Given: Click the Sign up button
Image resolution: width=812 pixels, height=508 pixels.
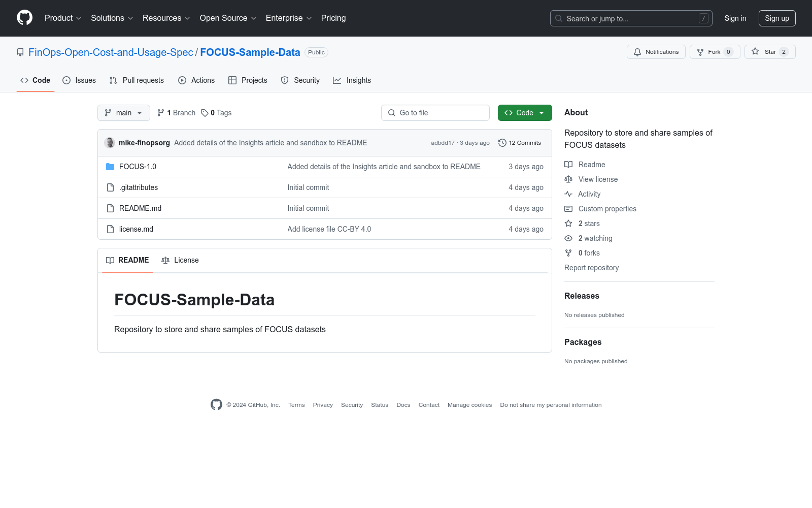Looking at the screenshot, I should tap(777, 18).
